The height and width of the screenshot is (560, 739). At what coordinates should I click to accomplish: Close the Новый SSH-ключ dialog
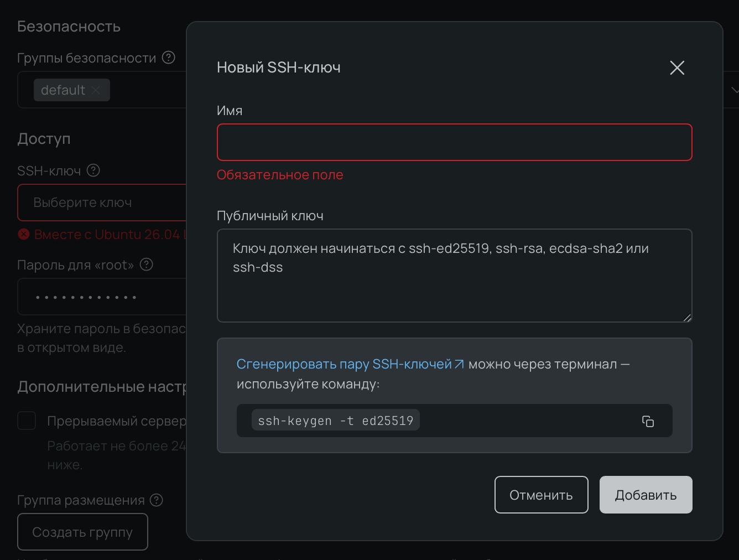pyautogui.click(x=677, y=68)
